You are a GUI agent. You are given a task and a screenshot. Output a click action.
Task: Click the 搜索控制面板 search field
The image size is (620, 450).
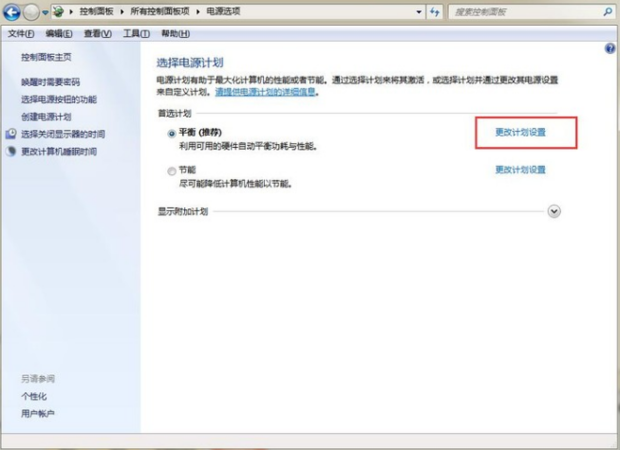526,12
